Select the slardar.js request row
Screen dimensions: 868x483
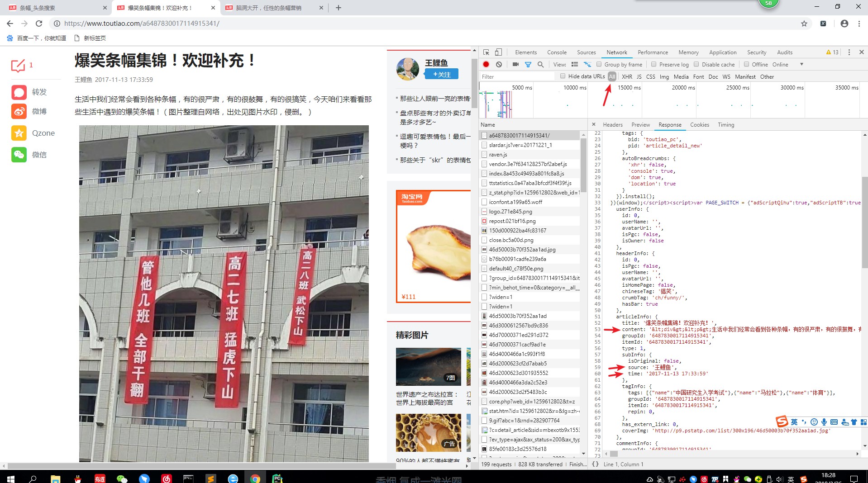click(529, 145)
